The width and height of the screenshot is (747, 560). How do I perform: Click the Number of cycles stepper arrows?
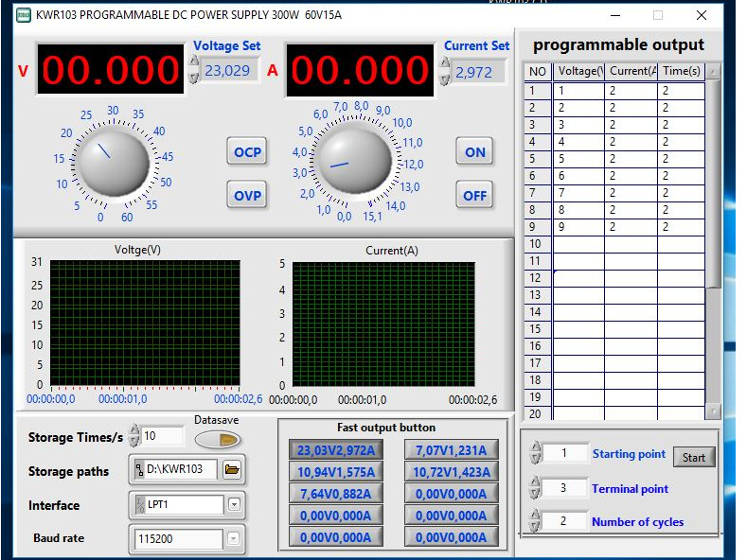[536, 520]
